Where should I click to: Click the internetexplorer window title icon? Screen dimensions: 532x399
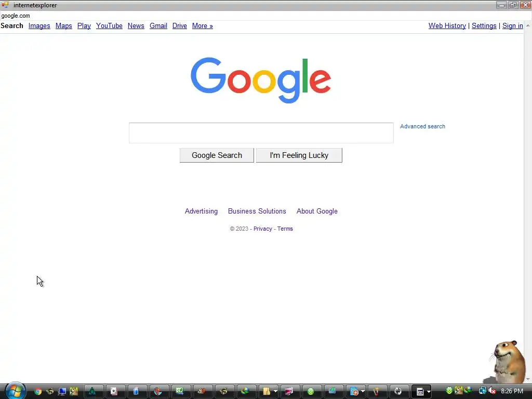pyautogui.click(x=5, y=5)
